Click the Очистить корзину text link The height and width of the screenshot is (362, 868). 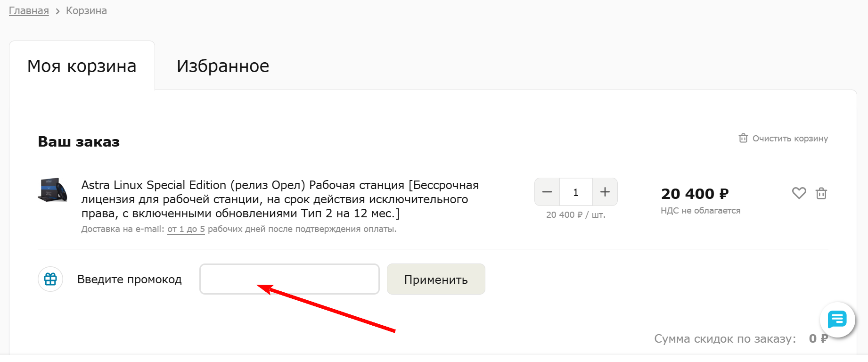click(x=790, y=139)
